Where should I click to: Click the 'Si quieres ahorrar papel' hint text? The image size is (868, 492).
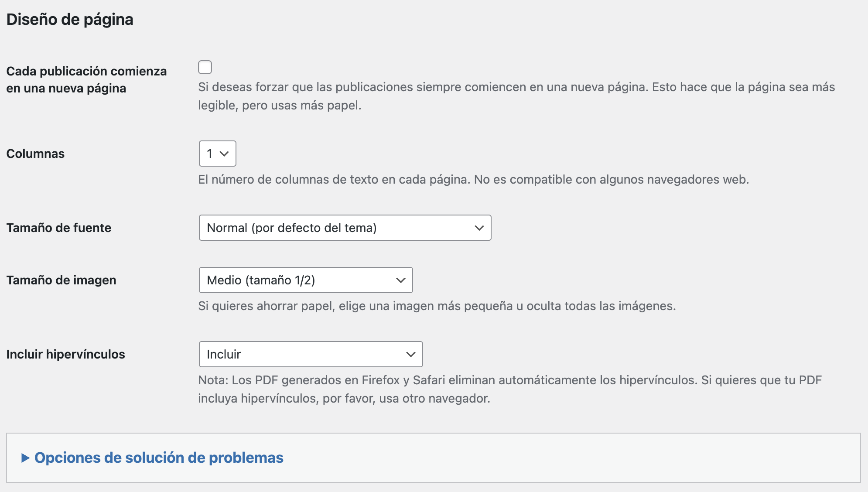437,306
